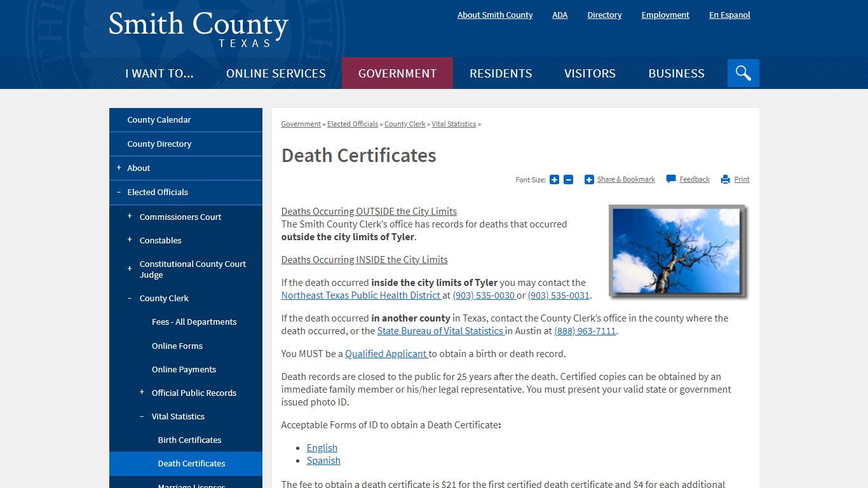
Task: Open Elected Officials sidebar item
Action: click(x=158, y=193)
